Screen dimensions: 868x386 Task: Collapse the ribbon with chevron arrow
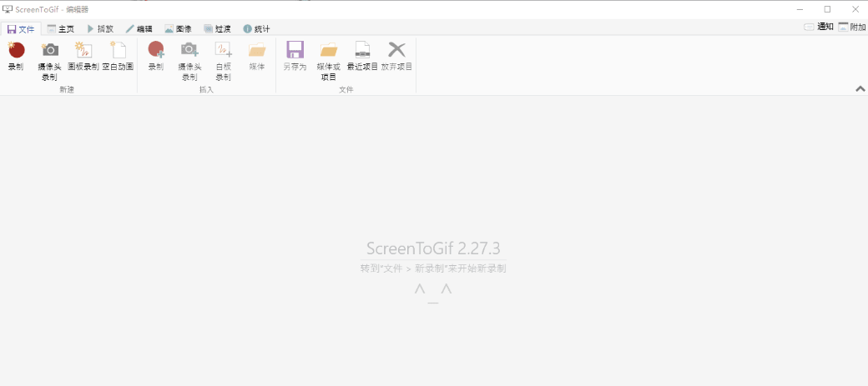(x=860, y=88)
